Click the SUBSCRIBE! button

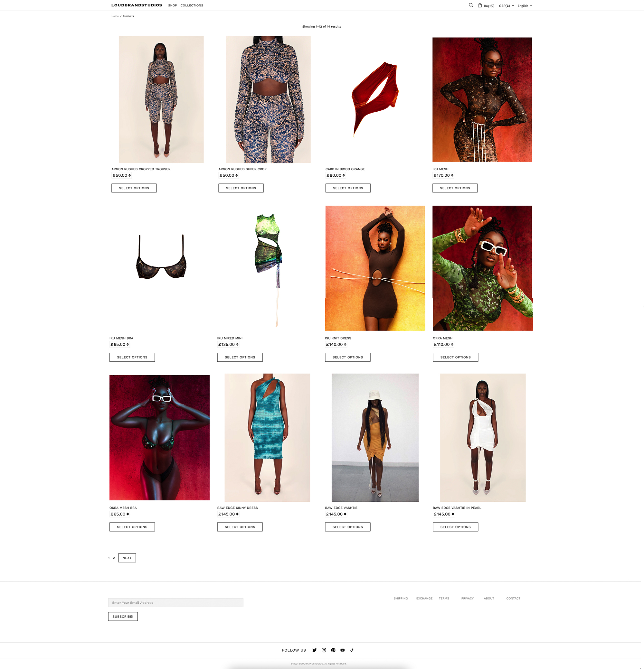(123, 617)
